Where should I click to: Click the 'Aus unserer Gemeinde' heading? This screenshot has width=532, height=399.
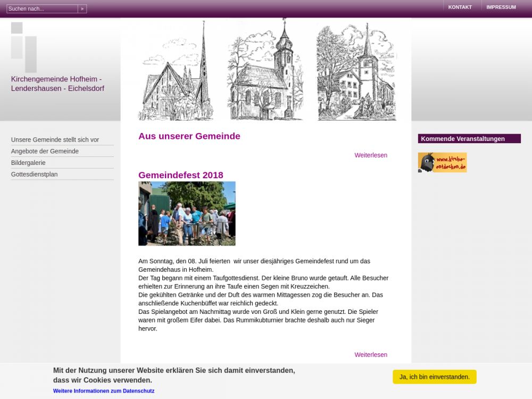[189, 136]
